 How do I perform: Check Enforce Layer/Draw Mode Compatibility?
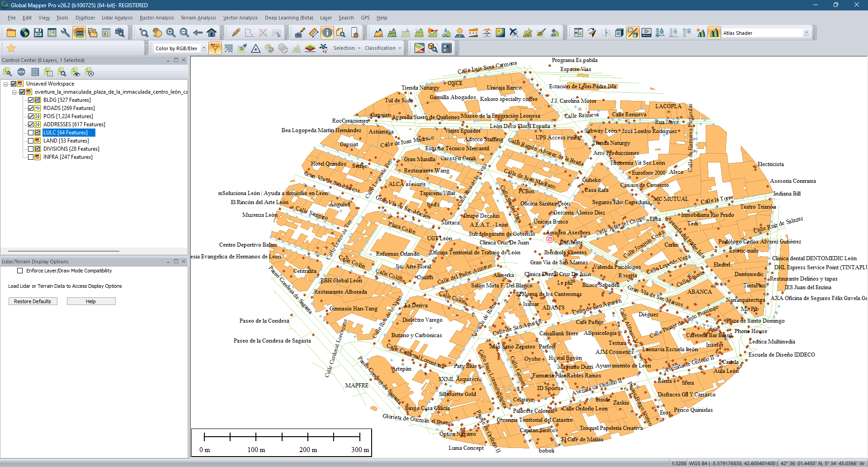(20, 271)
